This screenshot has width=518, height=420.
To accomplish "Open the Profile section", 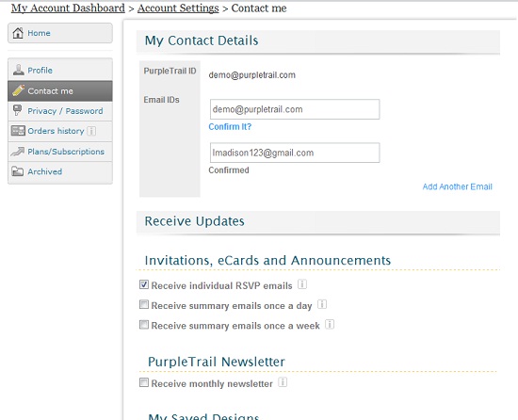I will coord(60,70).
